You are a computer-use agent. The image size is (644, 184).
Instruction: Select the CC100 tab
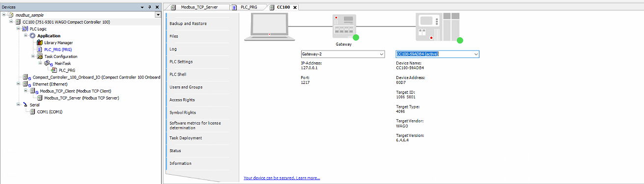[x=283, y=7]
